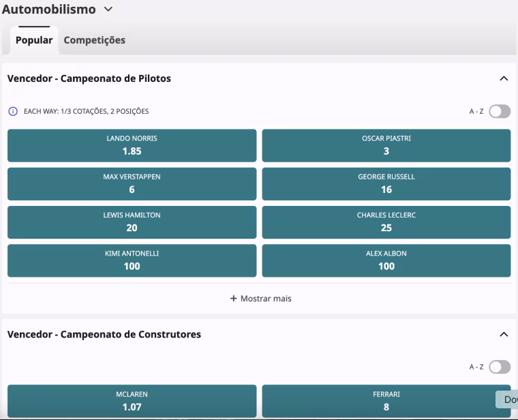Select George Russell at odds 16
This screenshot has height=420, width=518.
point(386,183)
